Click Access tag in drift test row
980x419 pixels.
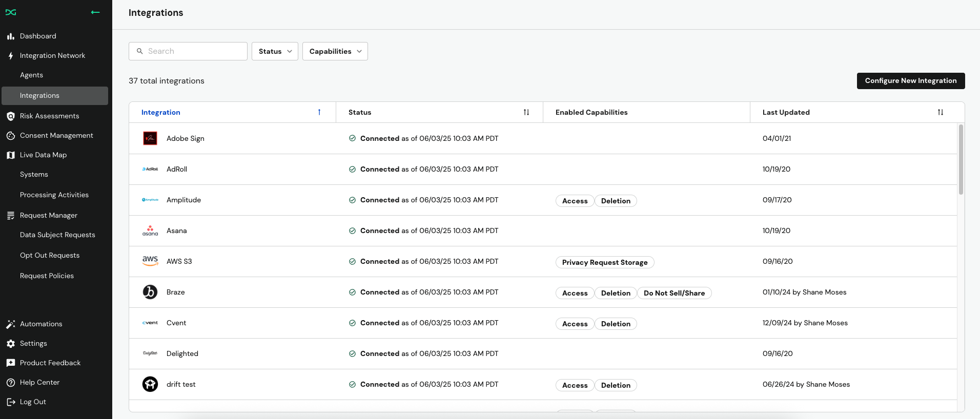tap(575, 385)
